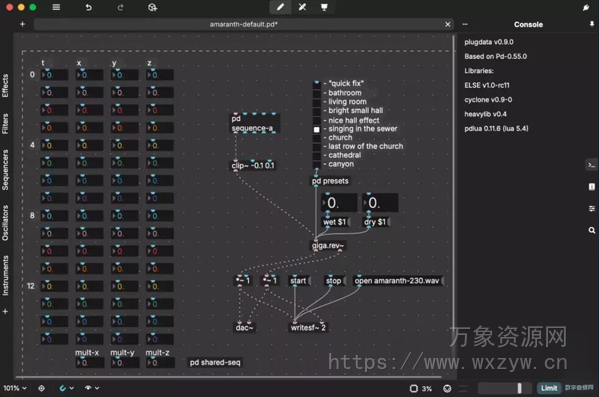This screenshot has width=599, height=397.
Task: Click the start message box
Action: (x=299, y=281)
